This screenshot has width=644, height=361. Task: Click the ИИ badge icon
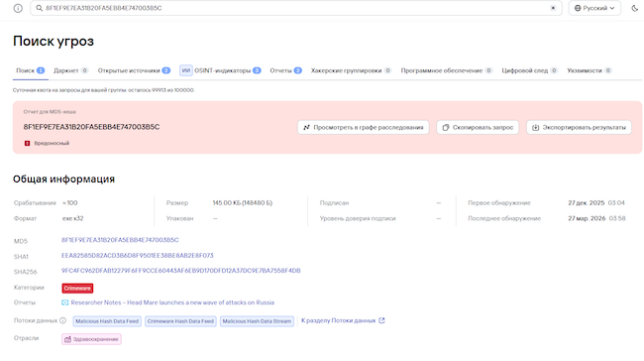pos(186,70)
